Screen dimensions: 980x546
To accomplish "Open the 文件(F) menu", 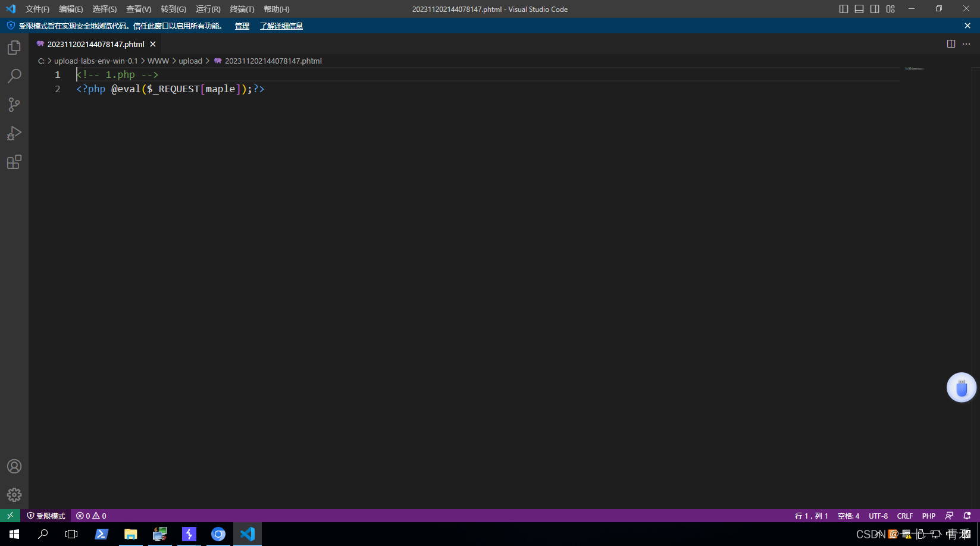I will [x=37, y=9].
